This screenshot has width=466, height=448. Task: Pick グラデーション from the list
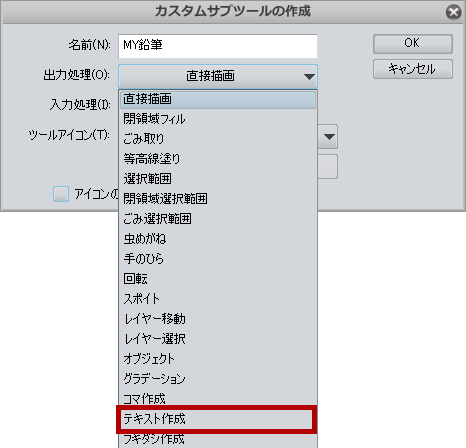click(x=218, y=379)
